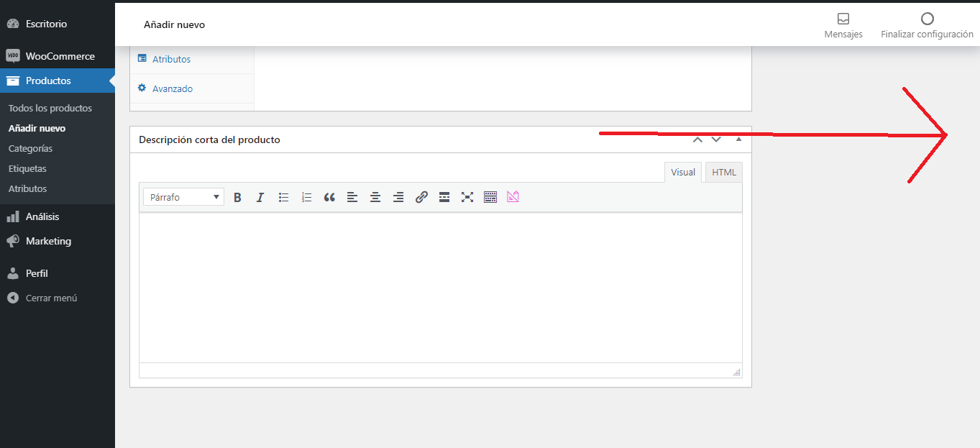Viewport: 980px width, 448px height.
Task: Switch to the Visual tab
Action: (682, 172)
